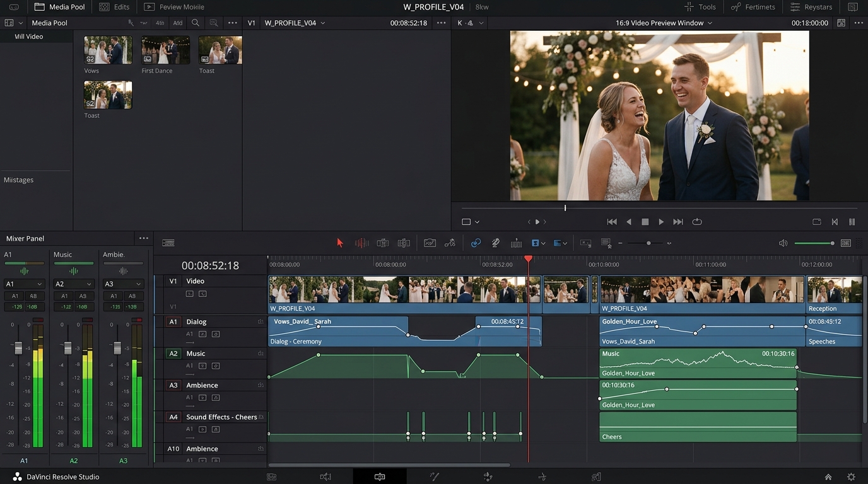868x484 pixels.
Task: Search the Media Pool with the magnifier
Action: [x=196, y=23]
